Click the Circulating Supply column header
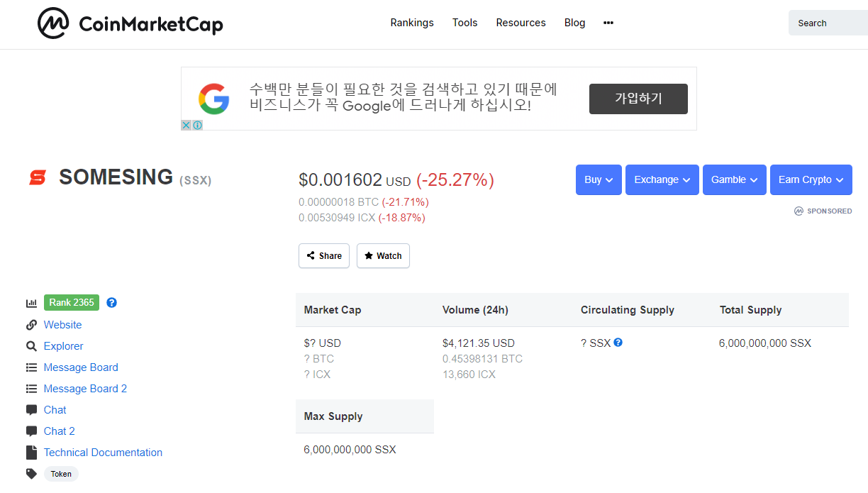The image size is (868, 493). 628,310
